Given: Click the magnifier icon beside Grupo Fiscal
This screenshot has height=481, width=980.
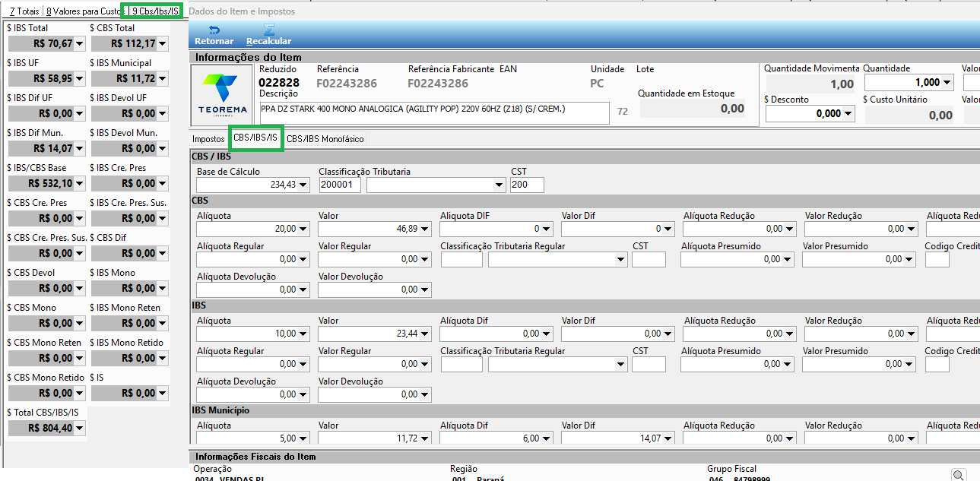Looking at the screenshot, I should [x=959, y=475].
